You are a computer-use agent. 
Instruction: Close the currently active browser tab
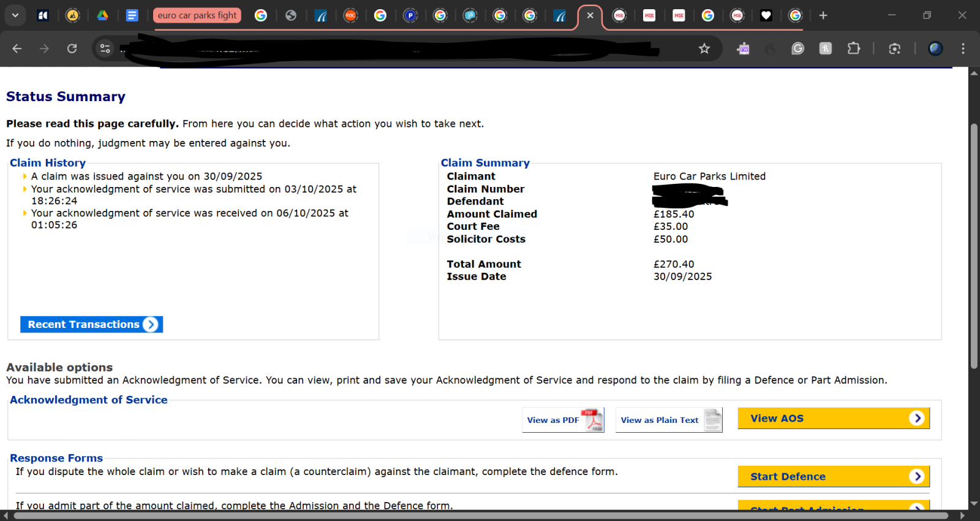(x=590, y=15)
